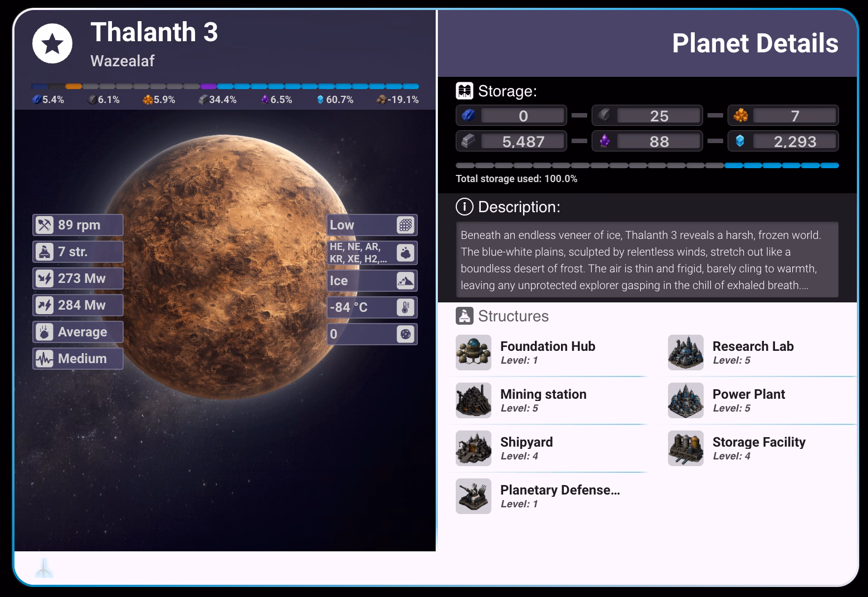The image size is (868, 597).
Task: Click the orange ore storage icon (7)
Action: tap(740, 115)
